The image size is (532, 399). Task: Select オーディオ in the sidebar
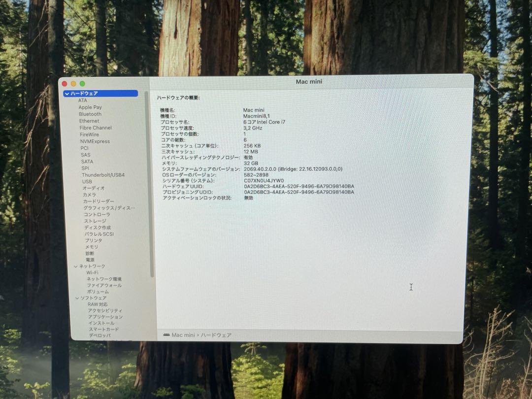point(94,188)
